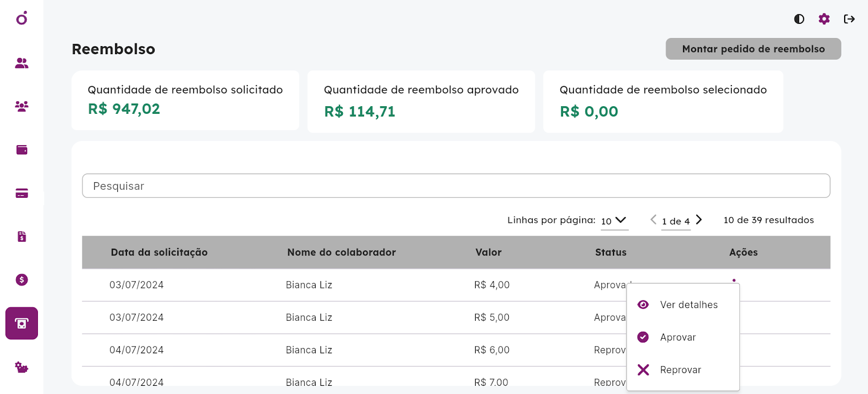Go to previous results page arrow
The image size is (868, 394).
coord(654,219)
